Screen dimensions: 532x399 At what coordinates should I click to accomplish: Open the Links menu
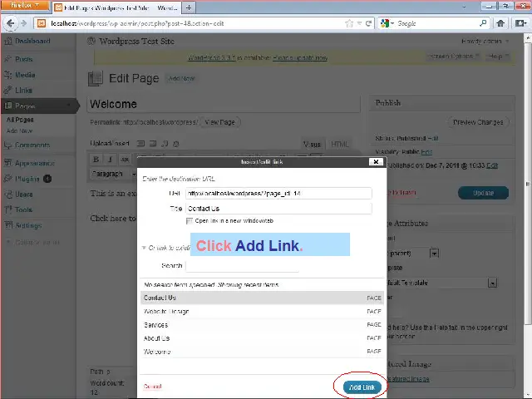[x=24, y=91]
